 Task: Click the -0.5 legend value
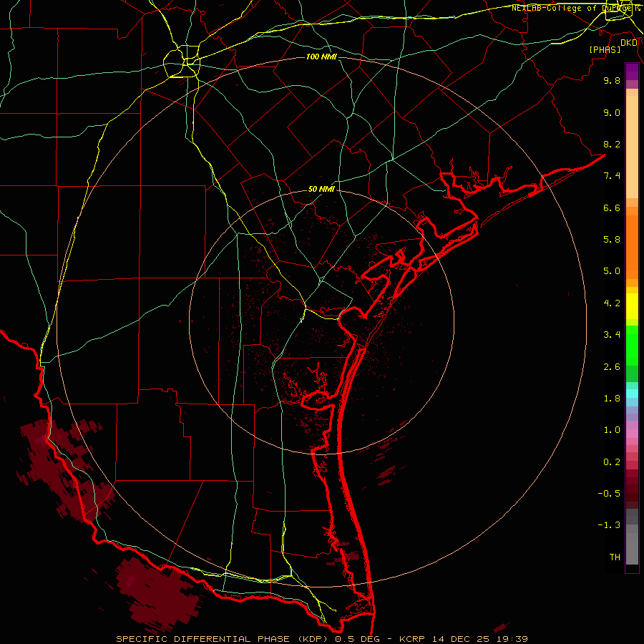(609, 494)
